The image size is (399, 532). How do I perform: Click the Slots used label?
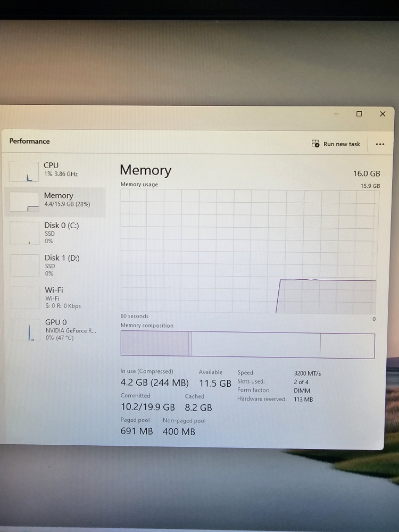tap(251, 381)
